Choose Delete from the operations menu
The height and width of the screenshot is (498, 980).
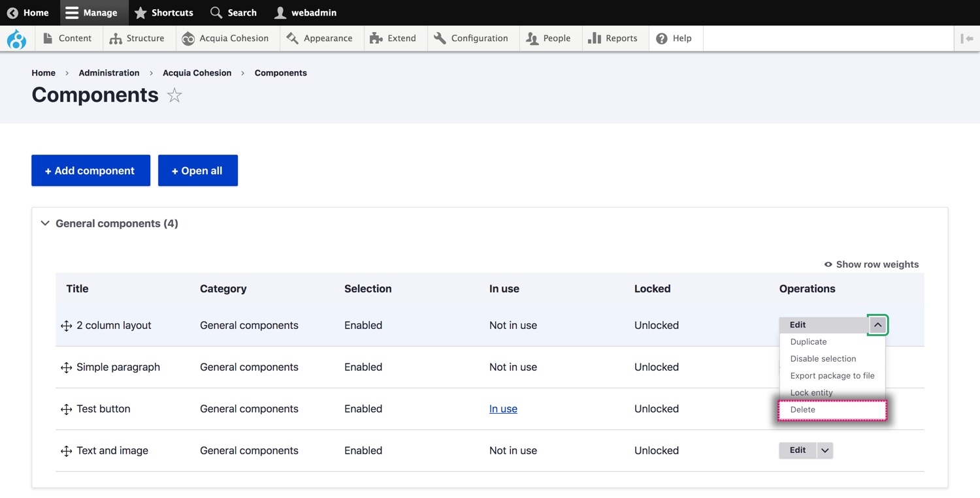pos(832,410)
